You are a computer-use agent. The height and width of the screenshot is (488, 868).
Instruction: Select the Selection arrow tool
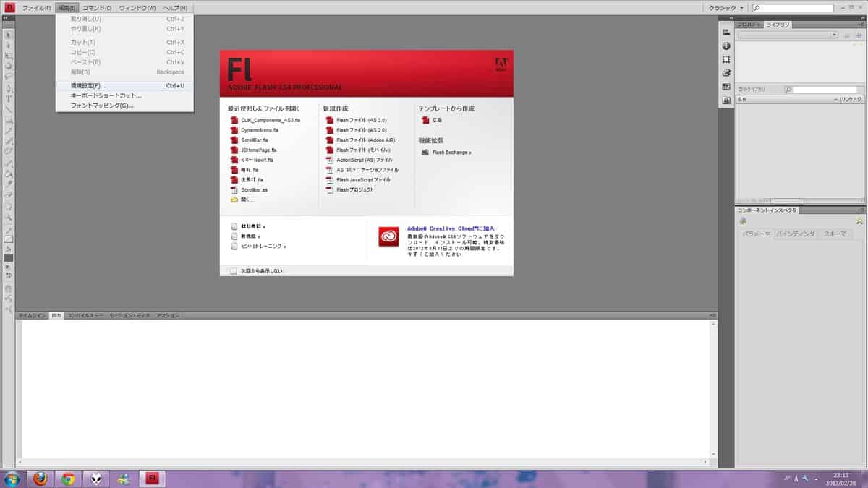coord(9,34)
